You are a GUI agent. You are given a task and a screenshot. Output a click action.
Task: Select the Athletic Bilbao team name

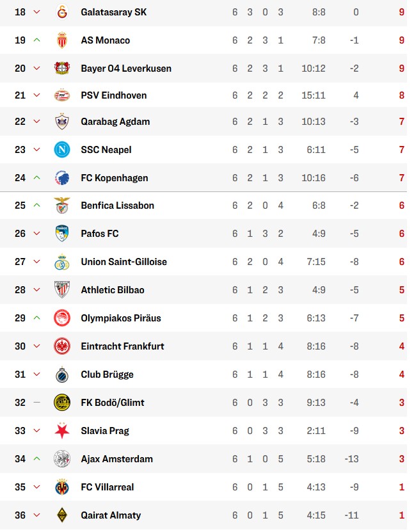click(x=113, y=290)
